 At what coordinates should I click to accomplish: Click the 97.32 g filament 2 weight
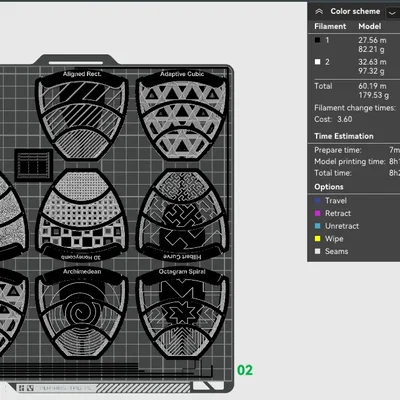coord(371,71)
